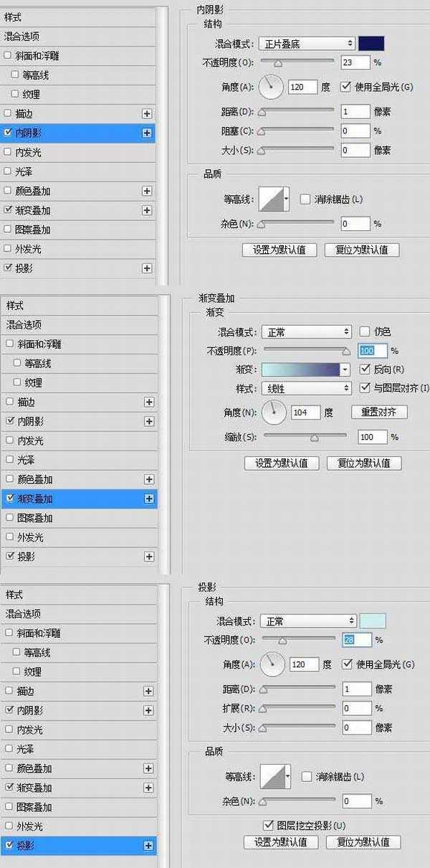Click plus icon beside 渐变叠加 in 内阴影 dialog
The image size is (430, 868).
tap(147, 210)
